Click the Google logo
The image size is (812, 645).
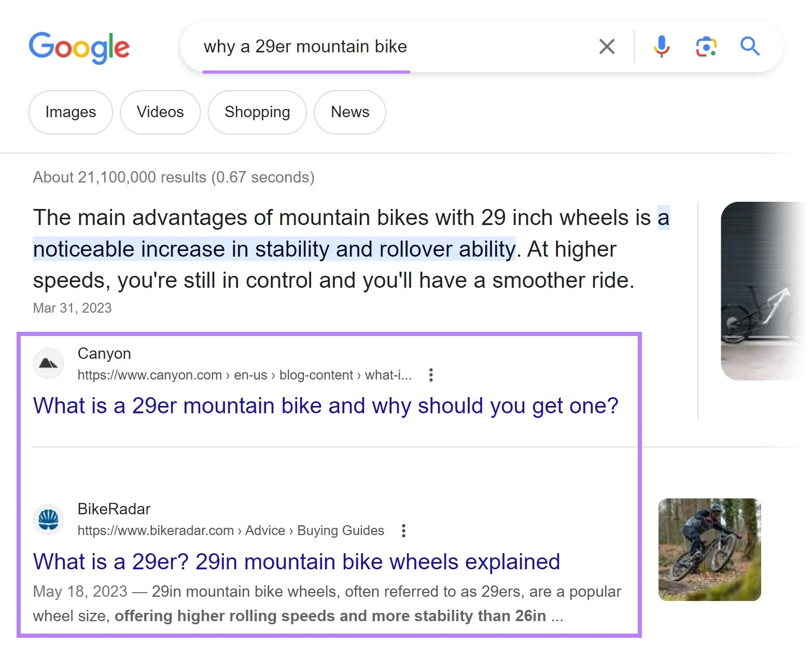[x=79, y=47]
